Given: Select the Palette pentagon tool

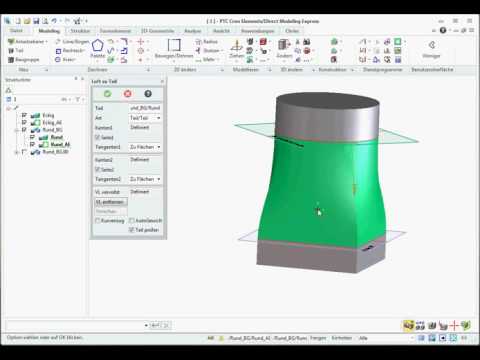Looking at the screenshot, I should (97, 45).
